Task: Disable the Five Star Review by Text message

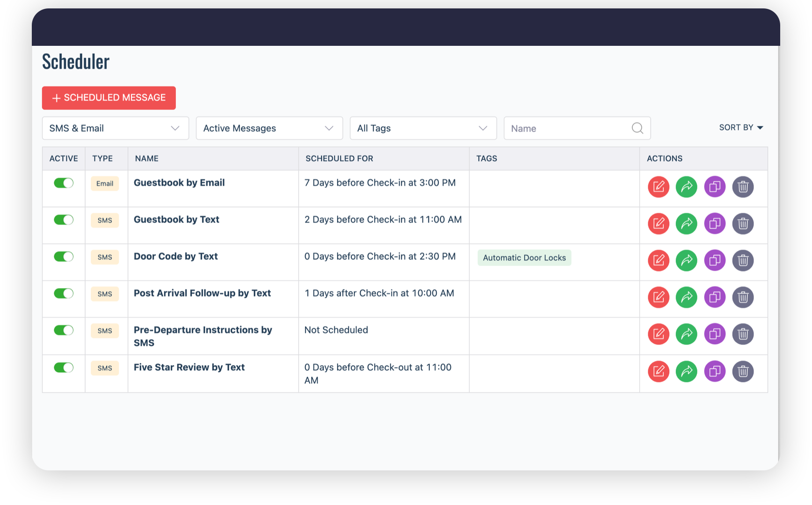Action: click(63, 368)
